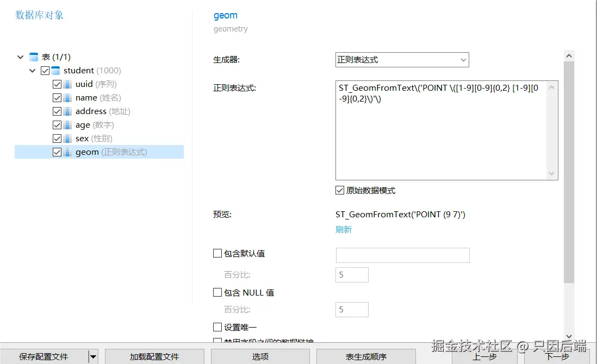Click the 百分比 input containing 5
This screenshot has height=364, width=597.
[x=352, y=274]
